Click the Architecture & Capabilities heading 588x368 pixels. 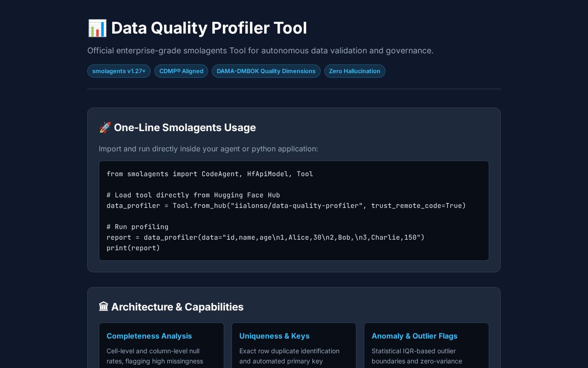[177, 307]
